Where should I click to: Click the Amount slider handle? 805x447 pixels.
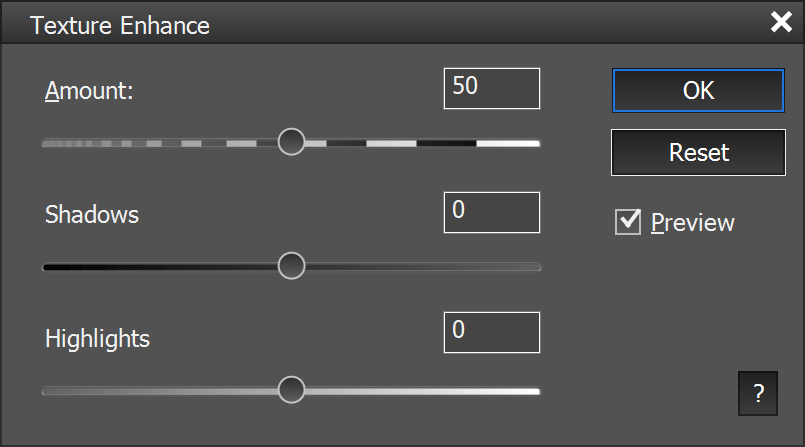[291, 142]
